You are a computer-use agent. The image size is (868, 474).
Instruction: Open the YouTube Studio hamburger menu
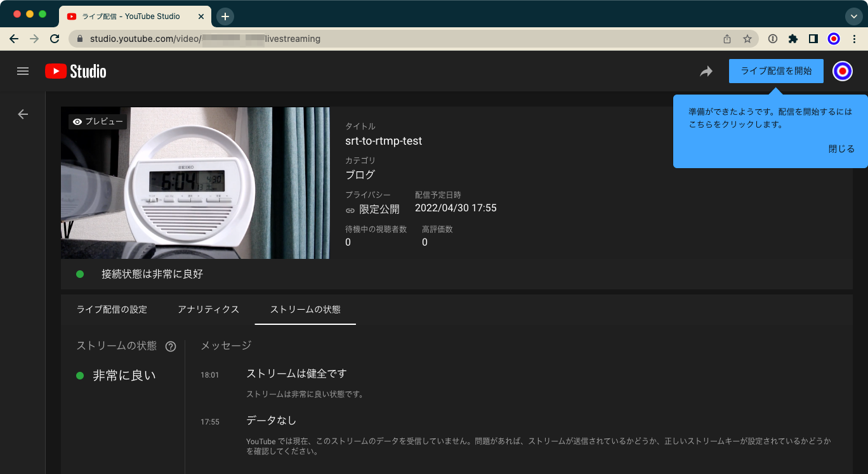[x=23, y=70]
